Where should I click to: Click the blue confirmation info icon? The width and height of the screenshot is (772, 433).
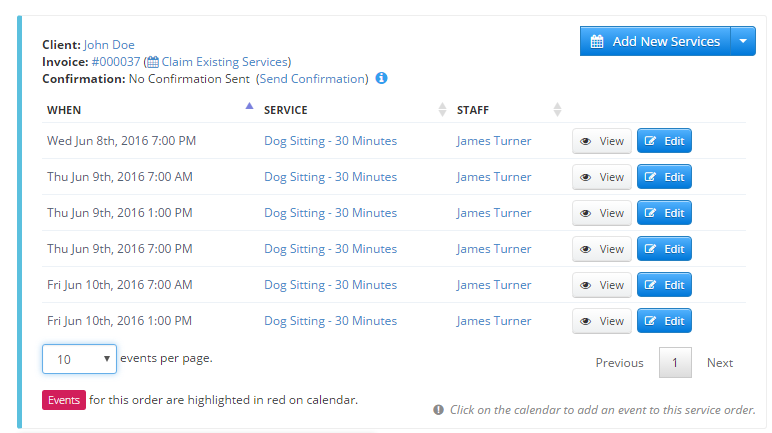[x=382, y=78]
